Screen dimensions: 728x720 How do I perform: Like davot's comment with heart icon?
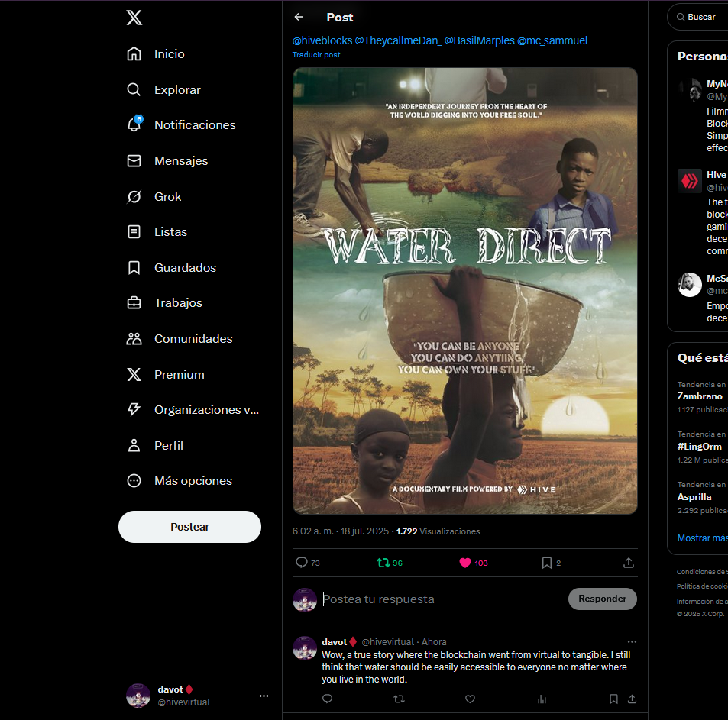click(471, 699)
